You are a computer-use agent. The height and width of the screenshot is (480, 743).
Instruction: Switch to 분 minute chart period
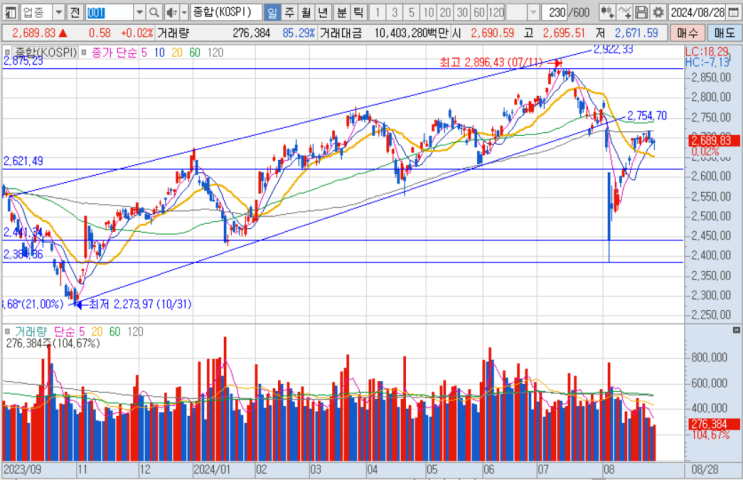(x=341, y=12)
